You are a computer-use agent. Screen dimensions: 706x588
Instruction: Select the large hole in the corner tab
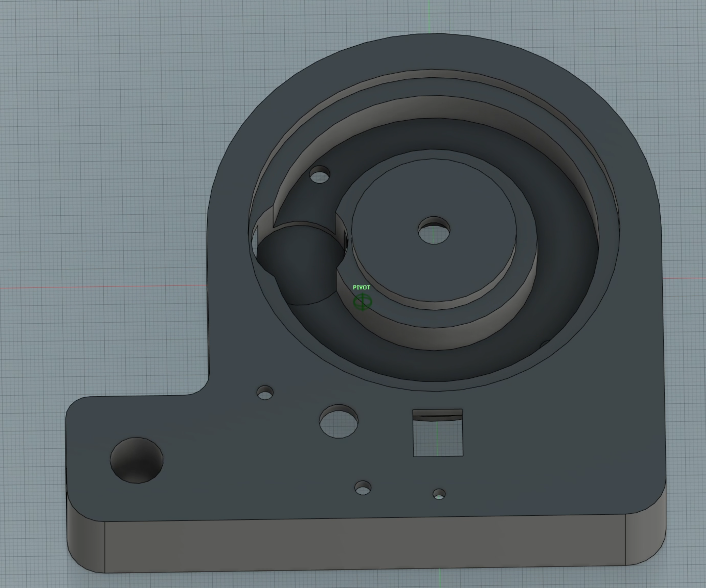(137, 460)
